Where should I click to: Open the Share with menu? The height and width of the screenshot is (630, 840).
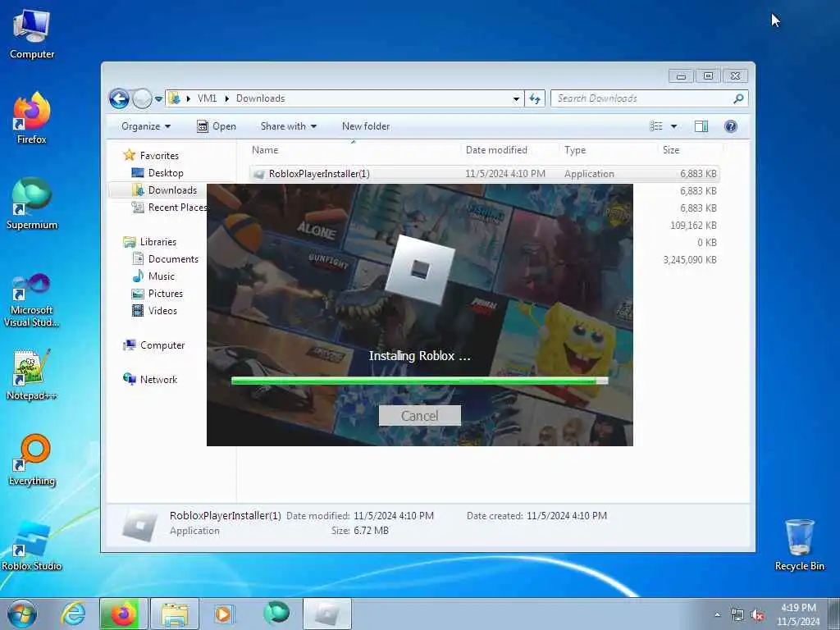point(288,126)
